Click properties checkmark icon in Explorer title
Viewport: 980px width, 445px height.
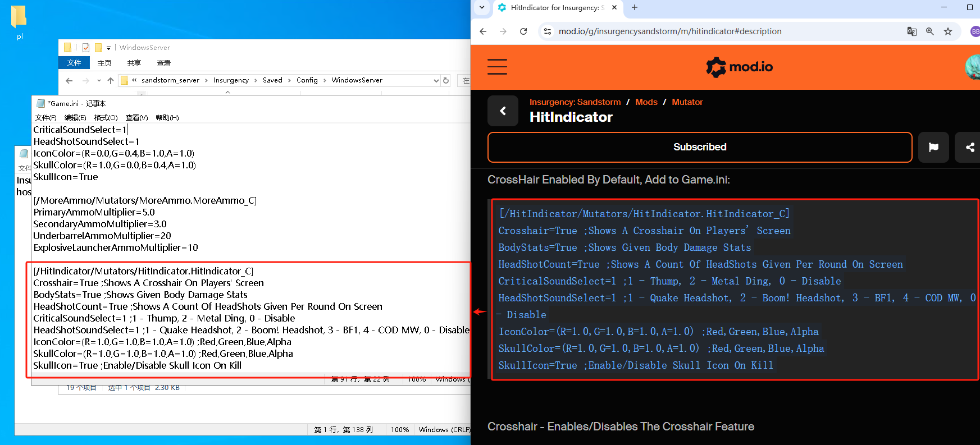[86, 48]
